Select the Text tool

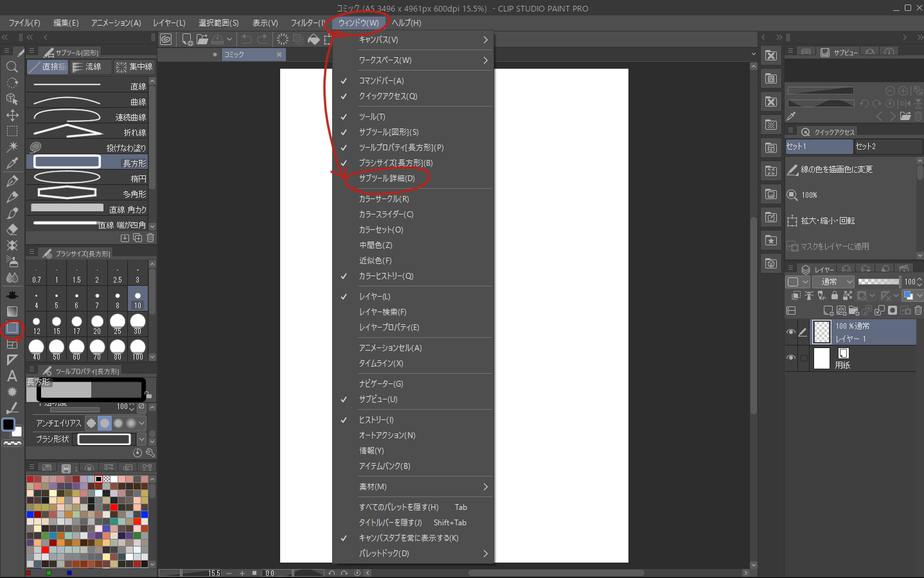click(x=12, y=376)
